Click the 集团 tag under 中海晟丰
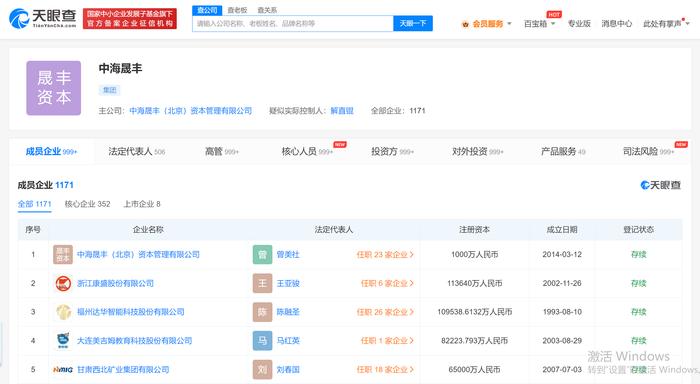Image resolution: width=700 pixels, height=384 pixels. 109,90
